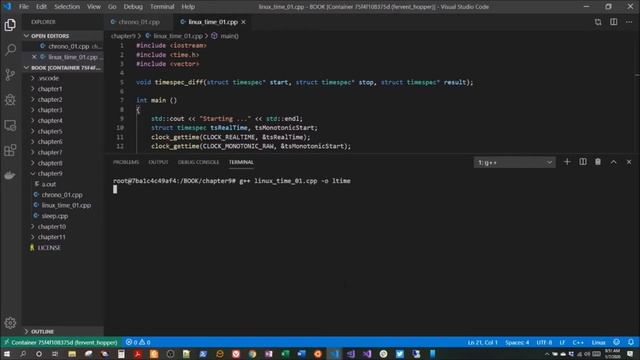The image size is (640, 360).
Task: Open the Extensions view
Action: coord(10,150)
